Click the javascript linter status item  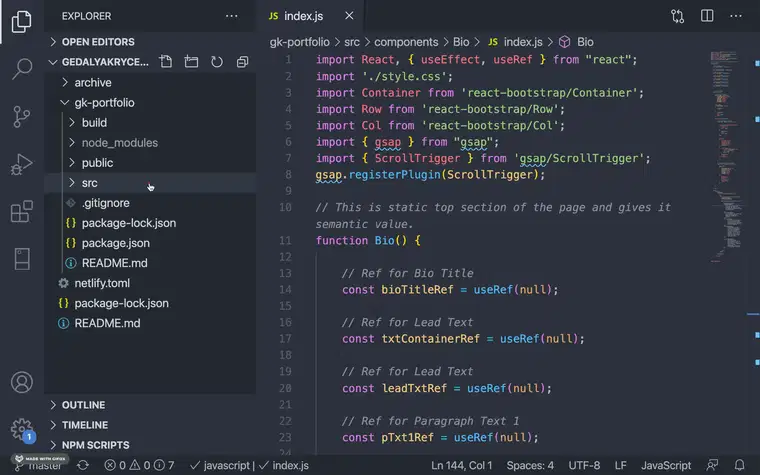coord(221,465)
